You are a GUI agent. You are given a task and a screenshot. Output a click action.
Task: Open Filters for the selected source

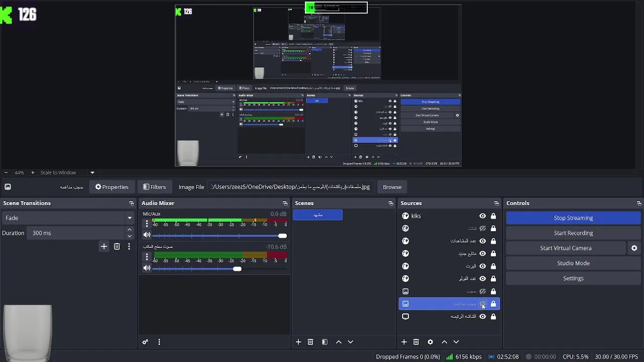click(154, 187)
